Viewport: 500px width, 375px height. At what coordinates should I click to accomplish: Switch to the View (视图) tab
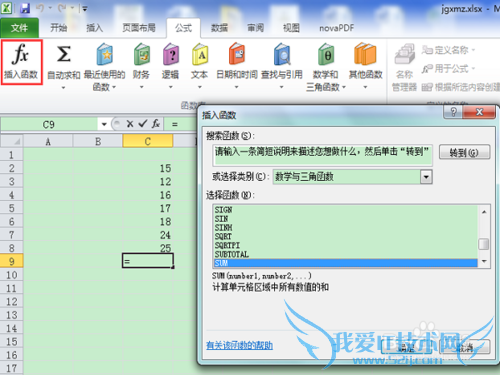coord(291,28)
